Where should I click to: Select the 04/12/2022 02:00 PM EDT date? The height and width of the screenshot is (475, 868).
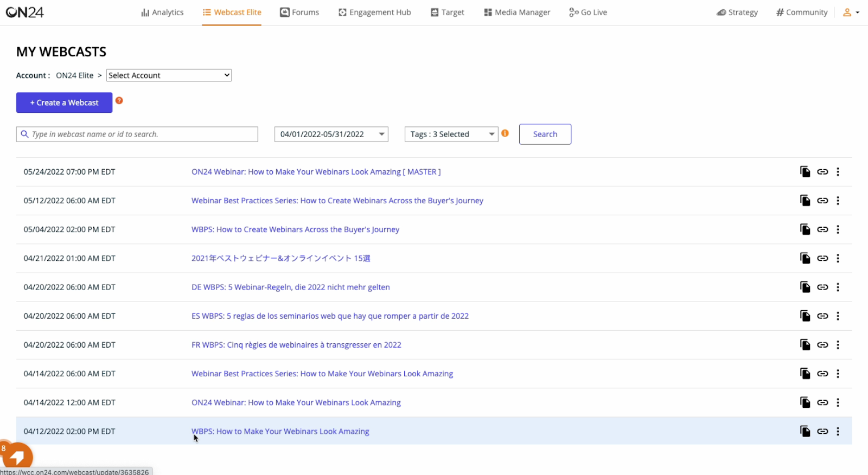[69, 431]
